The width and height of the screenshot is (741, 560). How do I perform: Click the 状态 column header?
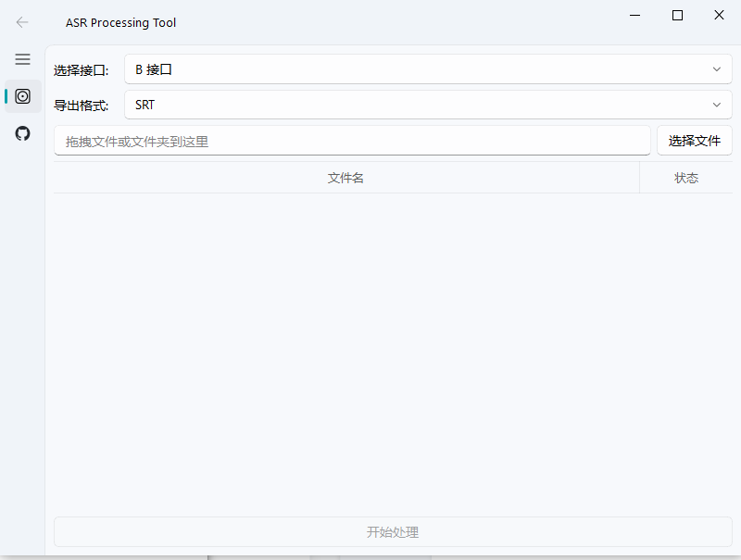click(x=686, y=178)
